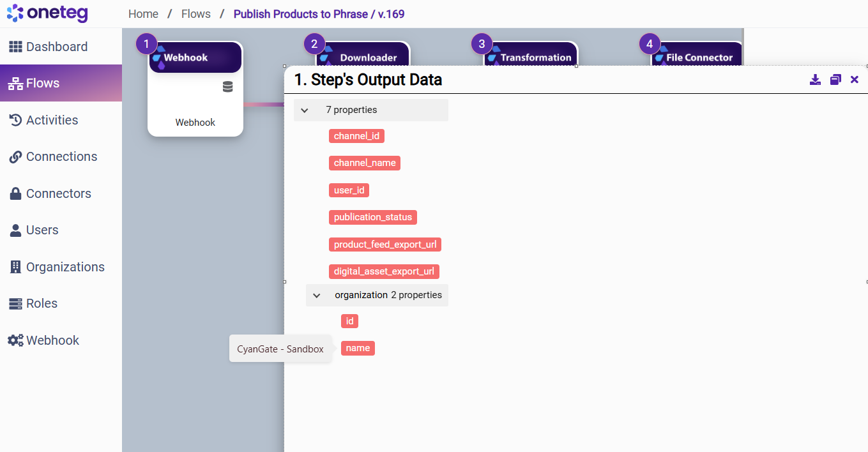The image size is (868, 452).
Task: Click the Flows breadcrumb link
Action: 195,14
